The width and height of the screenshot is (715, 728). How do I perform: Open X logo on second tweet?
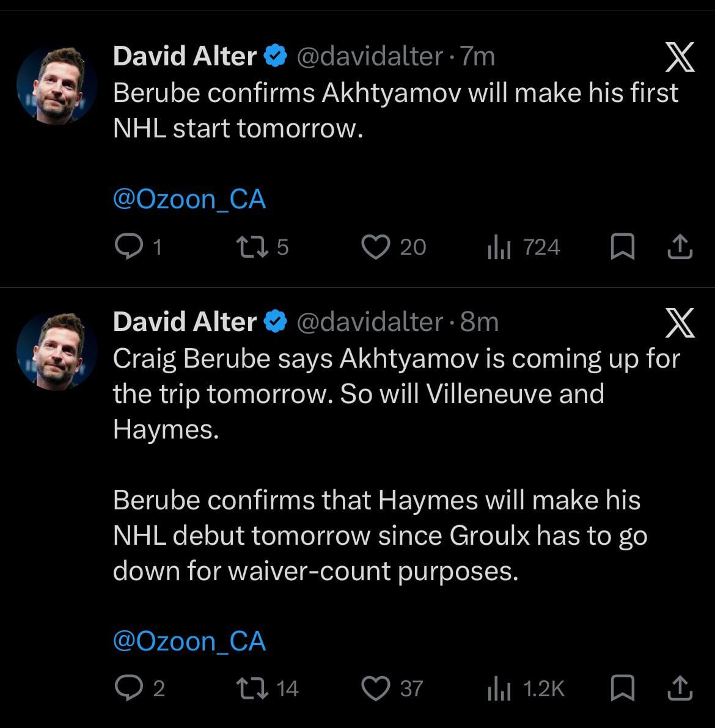[679, 324]
